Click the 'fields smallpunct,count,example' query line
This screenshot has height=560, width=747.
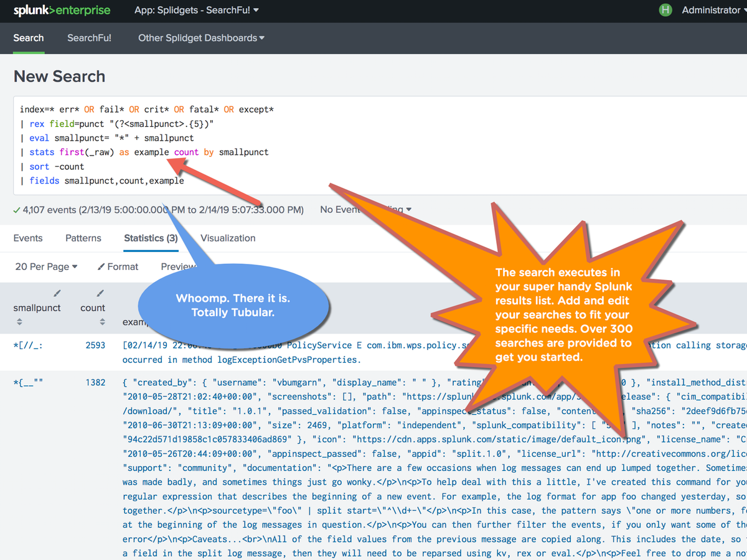pos(102,181)
